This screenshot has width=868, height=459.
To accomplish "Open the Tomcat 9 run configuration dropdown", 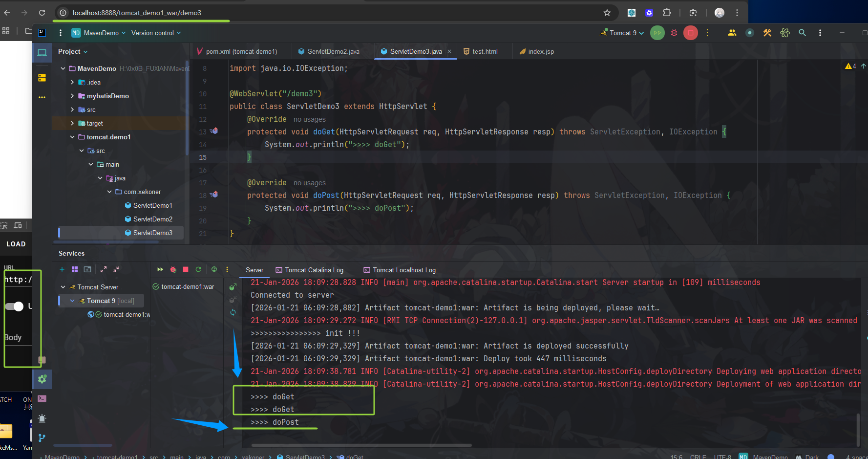I will tap(621, 33).
